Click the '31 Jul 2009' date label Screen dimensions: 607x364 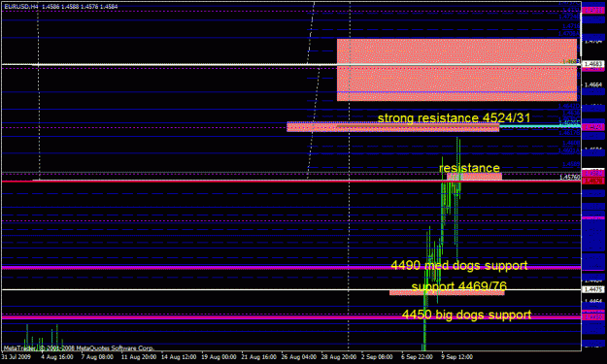(x=17, y=356)
